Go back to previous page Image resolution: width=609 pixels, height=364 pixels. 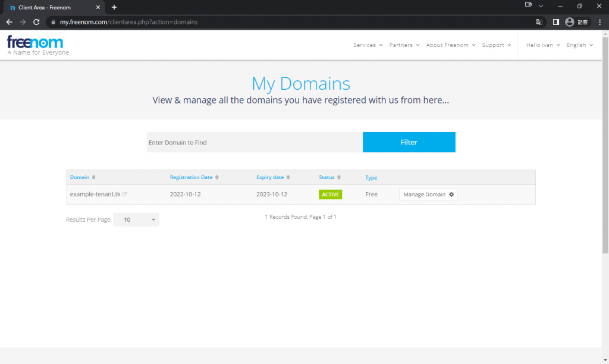pos(10,22)
